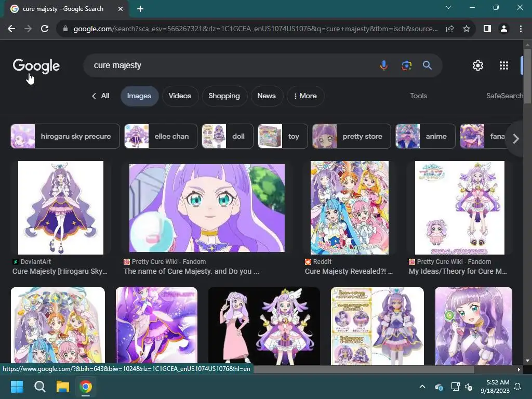Open search Tools
The height and width of the screenshot is (399, 532).
418,96
